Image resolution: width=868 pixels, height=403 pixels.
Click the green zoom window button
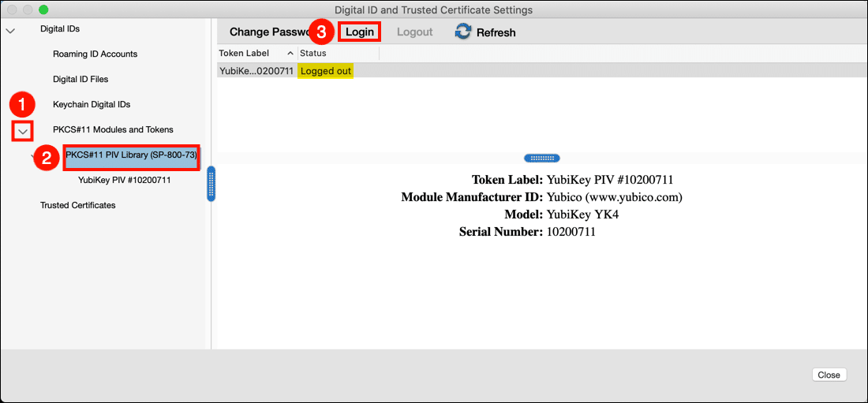[43, 10]
